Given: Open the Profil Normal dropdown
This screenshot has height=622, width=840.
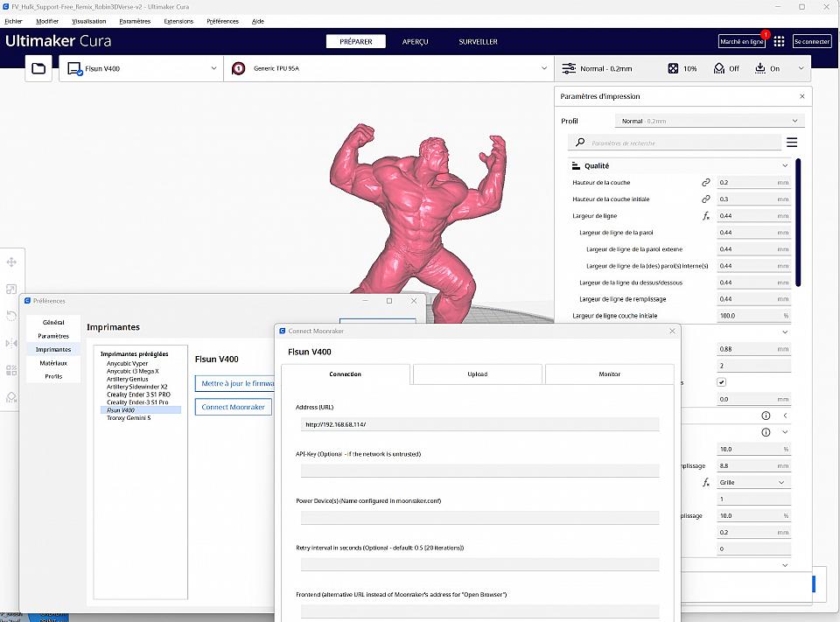Looking at the screenshot, I should (x=710, y=121).
